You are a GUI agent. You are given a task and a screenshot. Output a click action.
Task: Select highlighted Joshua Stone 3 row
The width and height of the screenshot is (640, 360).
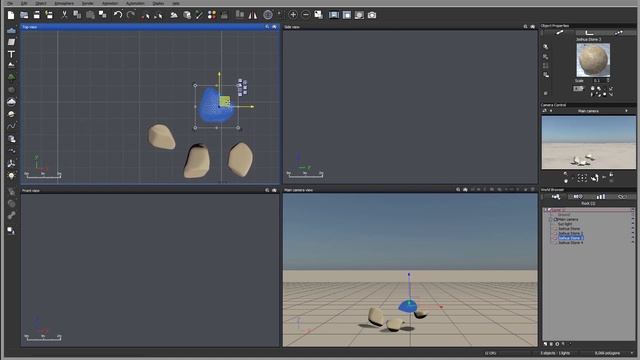(571, 238)
